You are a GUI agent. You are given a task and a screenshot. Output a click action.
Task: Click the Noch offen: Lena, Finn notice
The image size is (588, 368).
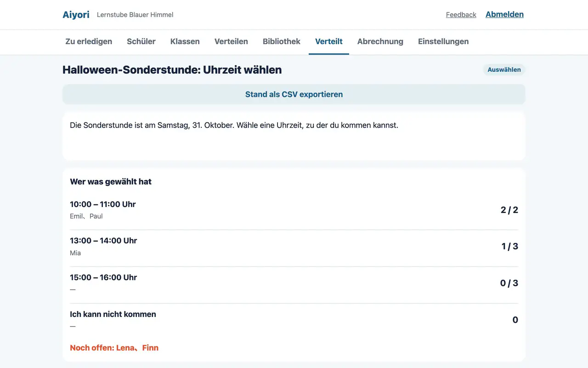[114, 348]
